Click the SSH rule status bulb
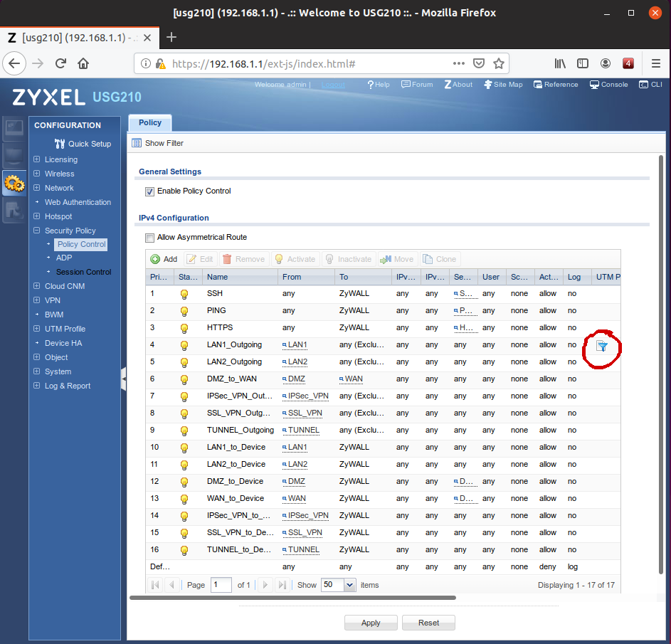The height and width of the screenshot is (644, 671). [184, 294]
